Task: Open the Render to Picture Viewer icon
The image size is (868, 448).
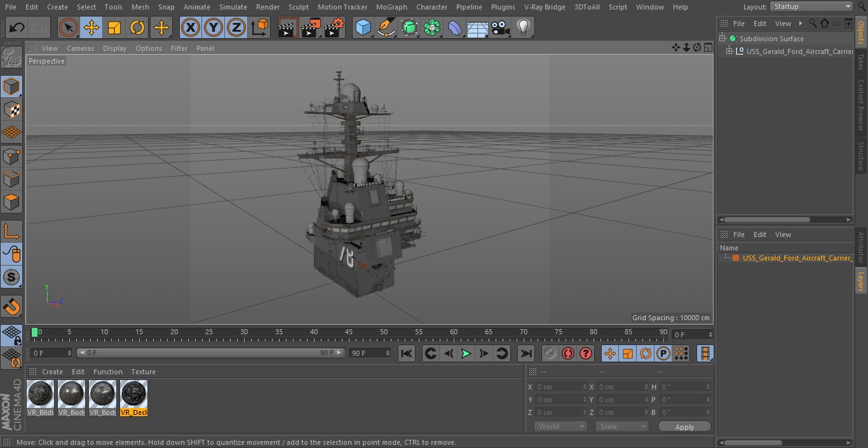Action: pyautogui.click(x=311, y=27)
